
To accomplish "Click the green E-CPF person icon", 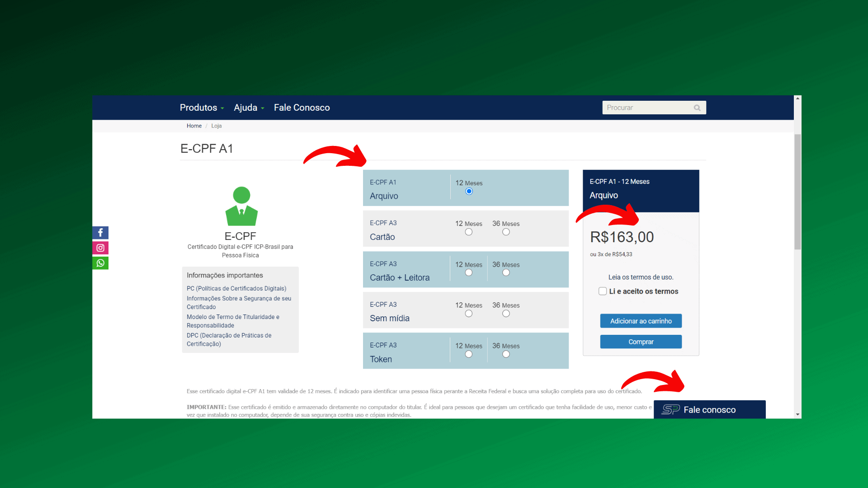I will coord(241,206).
